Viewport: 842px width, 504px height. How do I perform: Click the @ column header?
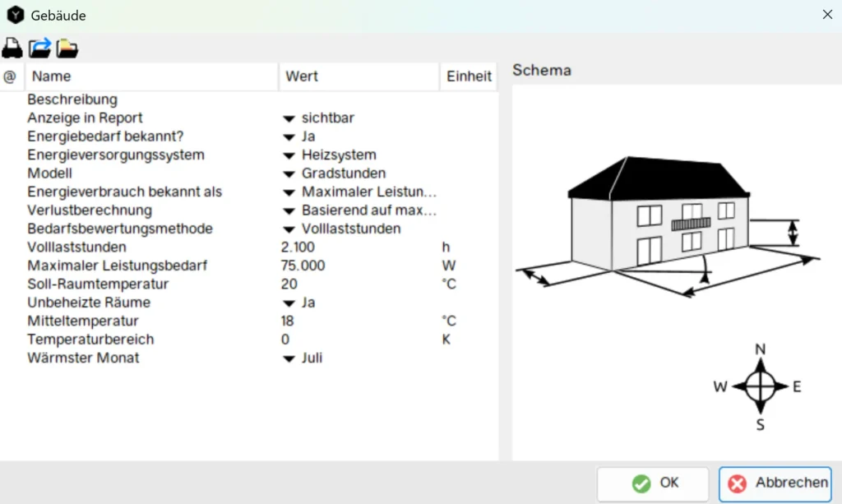(10, 76)
